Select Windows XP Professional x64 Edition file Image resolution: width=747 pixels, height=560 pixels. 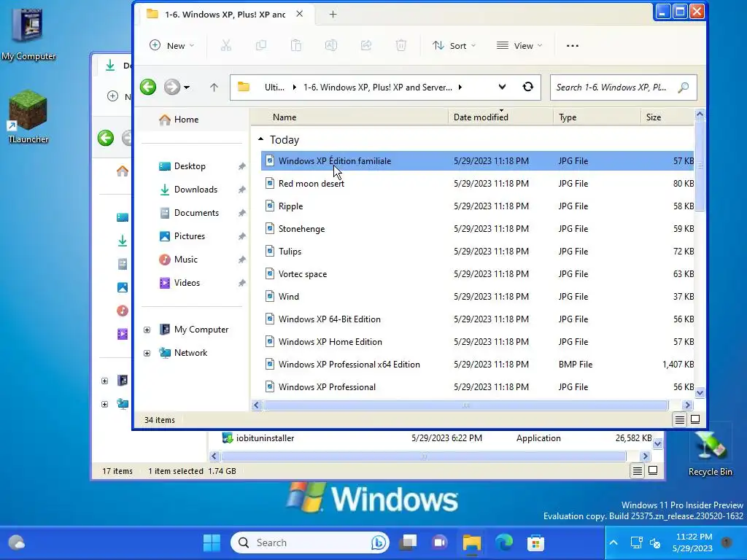pos(477,365)
